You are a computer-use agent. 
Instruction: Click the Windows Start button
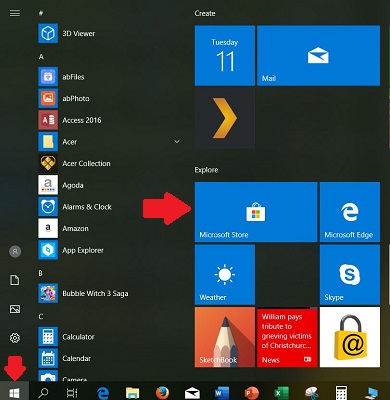(14, 392)
